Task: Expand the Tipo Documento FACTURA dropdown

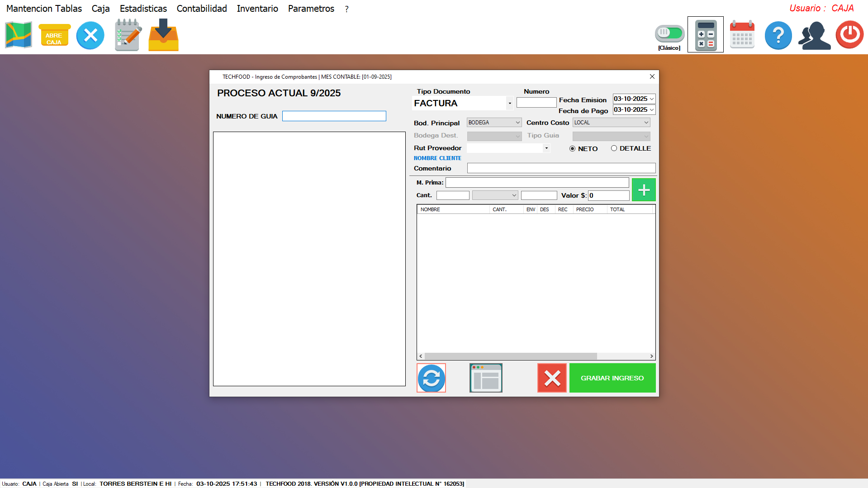Action: pos(510,104)
